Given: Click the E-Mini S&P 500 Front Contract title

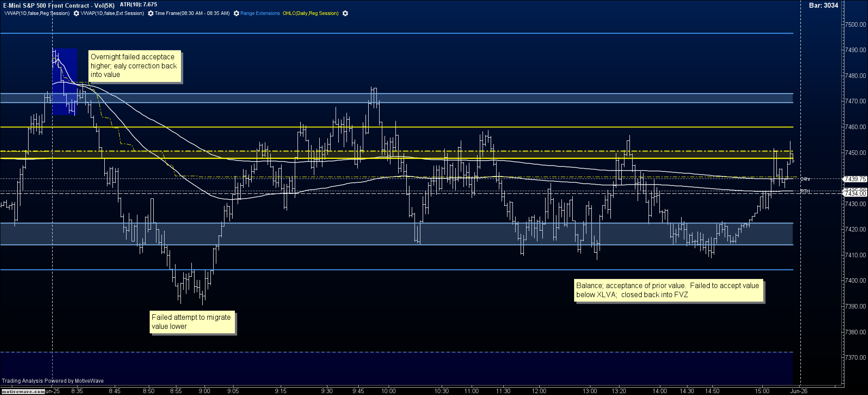Looking at the screenshot, I should [59, 5].
